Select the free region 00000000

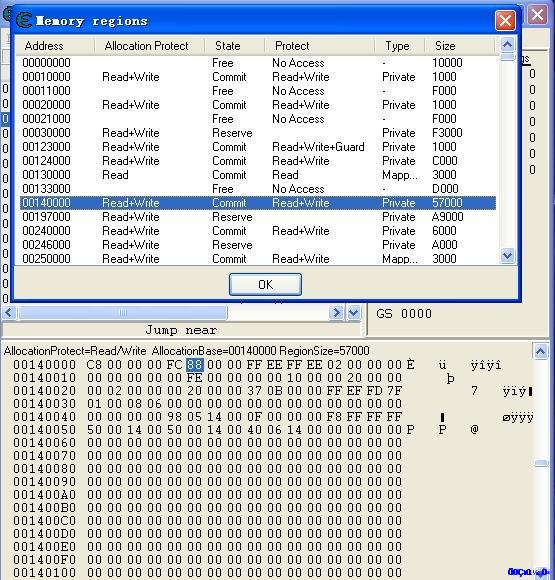258,63
